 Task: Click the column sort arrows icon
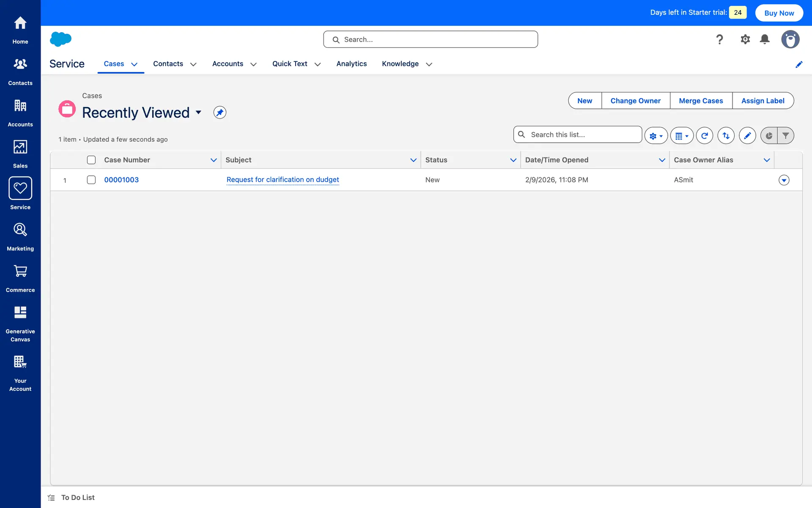tap(726, 135)
